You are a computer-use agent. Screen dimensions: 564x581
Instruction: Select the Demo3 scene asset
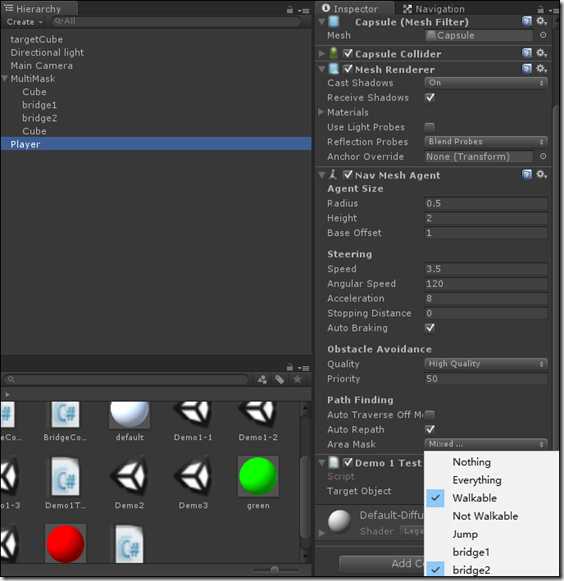coord(193,483)
